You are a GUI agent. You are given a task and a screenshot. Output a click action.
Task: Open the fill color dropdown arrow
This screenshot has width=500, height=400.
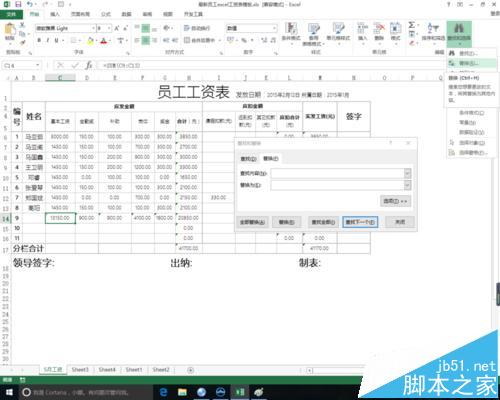(96, 41)
